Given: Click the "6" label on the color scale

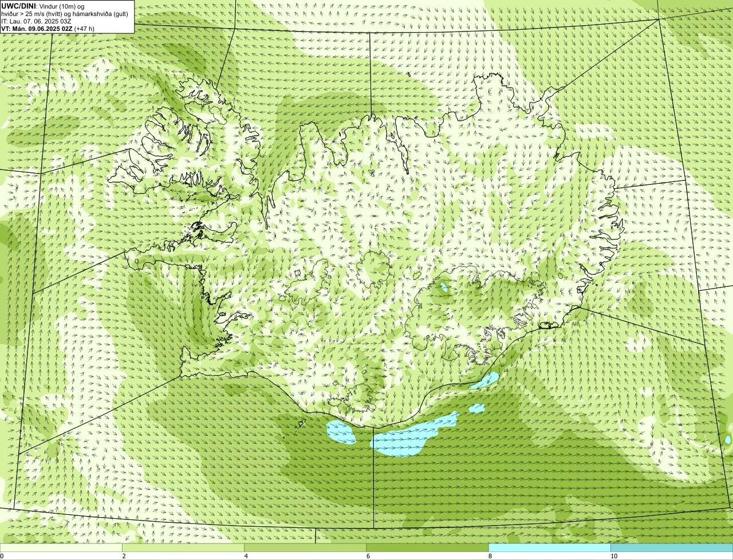Looking at the screenshot, I should (368, 556).
